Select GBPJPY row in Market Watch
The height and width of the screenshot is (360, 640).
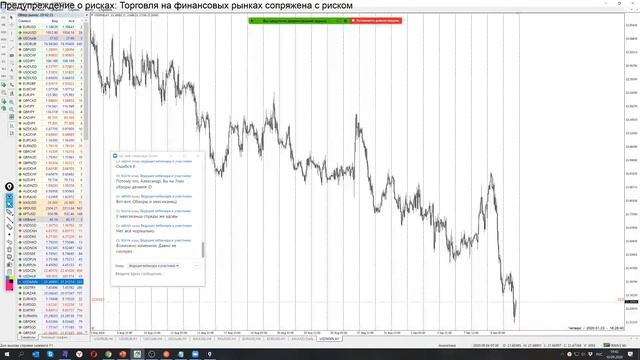point(51,111)
